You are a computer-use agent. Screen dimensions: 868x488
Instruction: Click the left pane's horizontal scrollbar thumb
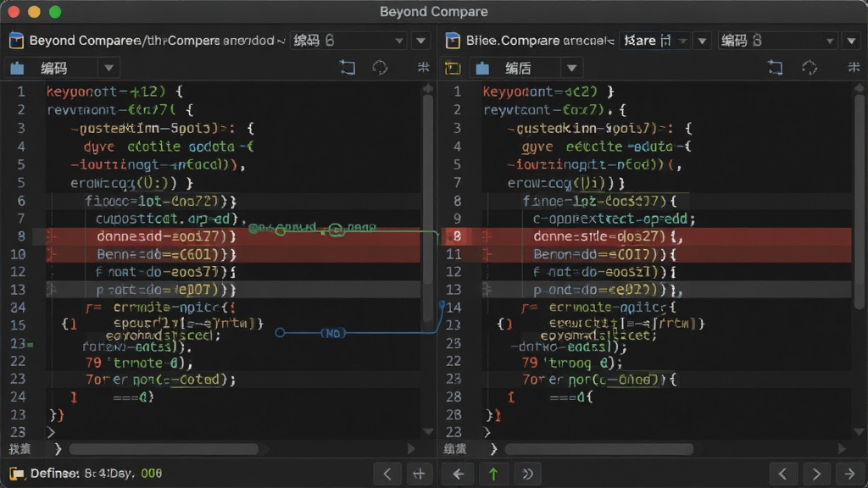(164, 449)
